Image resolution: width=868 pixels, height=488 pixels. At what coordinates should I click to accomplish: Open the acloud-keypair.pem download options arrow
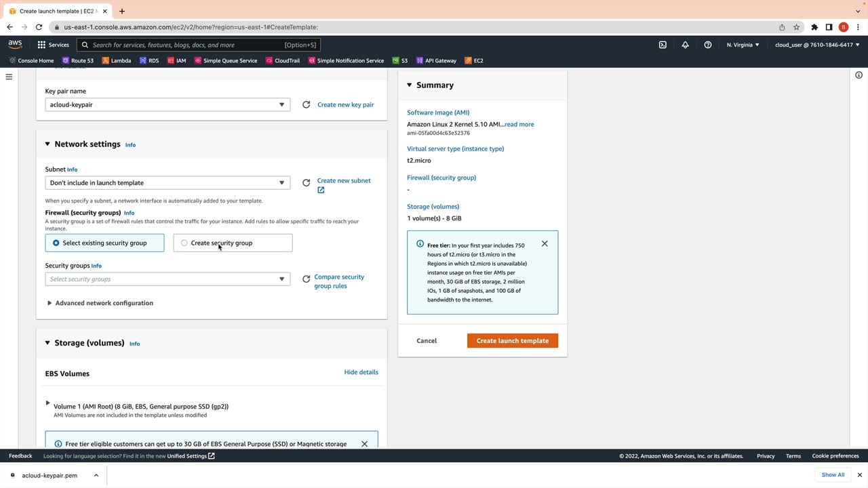point(96,475)
